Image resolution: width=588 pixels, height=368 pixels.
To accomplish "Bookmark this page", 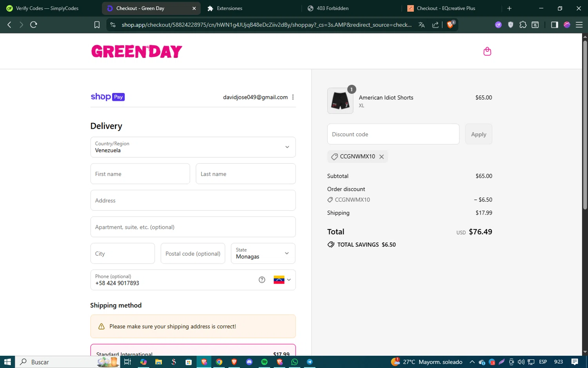I will pyautogui.click(x=97, y=25).
